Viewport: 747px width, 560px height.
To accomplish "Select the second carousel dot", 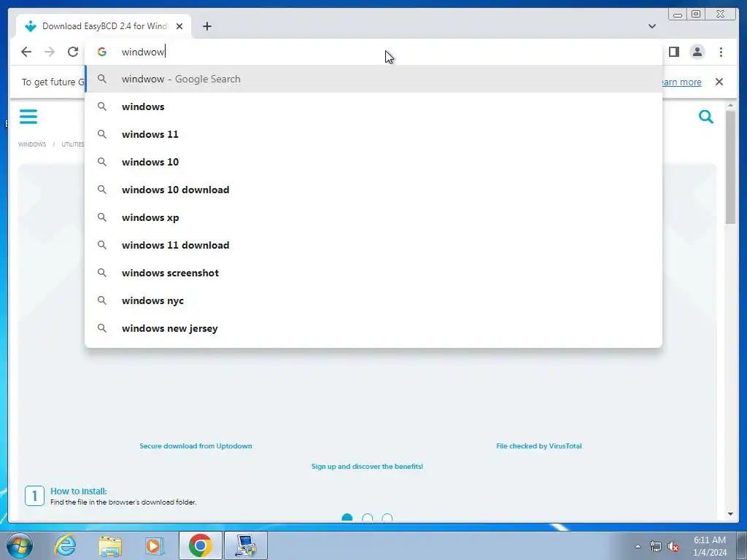I will 368,518.
